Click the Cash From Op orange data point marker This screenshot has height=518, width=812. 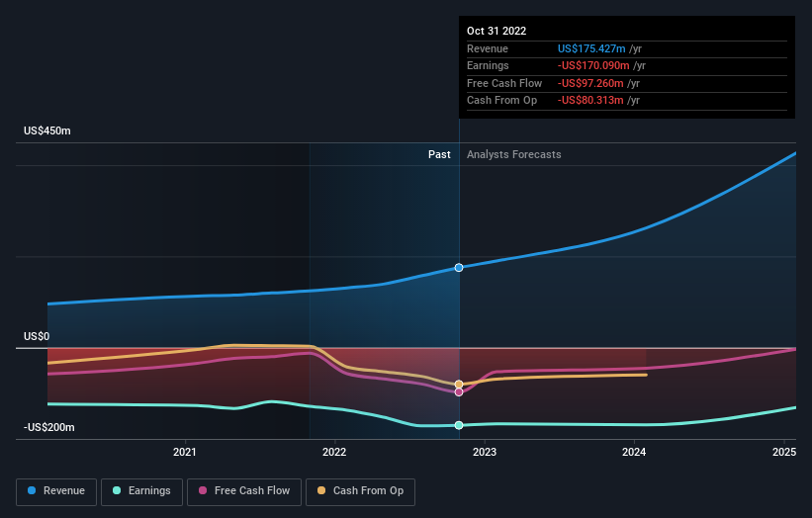pyautogui.click(x=459, y=384)
